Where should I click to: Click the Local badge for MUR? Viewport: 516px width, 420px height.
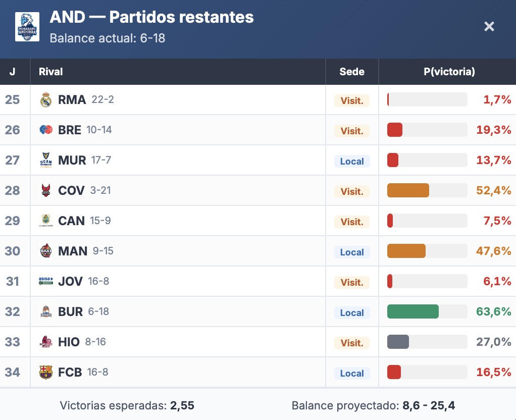352,161
